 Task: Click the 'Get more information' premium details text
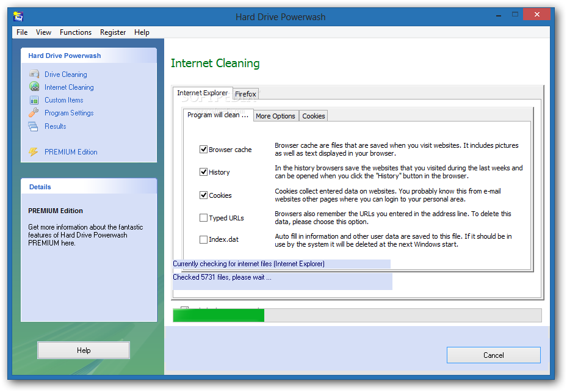click(x=85, y=235)
